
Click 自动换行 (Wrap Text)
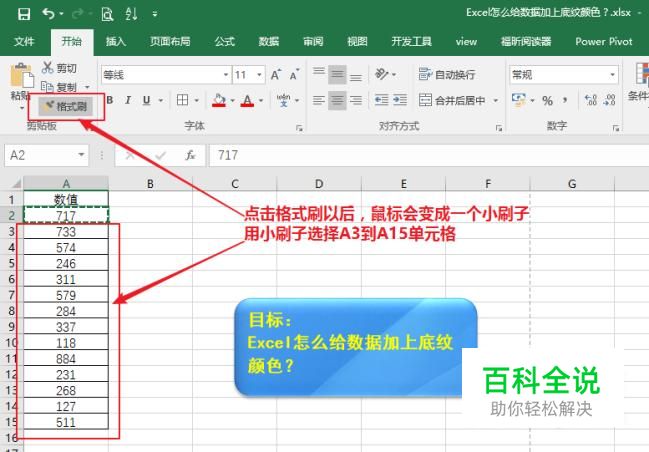point(447,75)
